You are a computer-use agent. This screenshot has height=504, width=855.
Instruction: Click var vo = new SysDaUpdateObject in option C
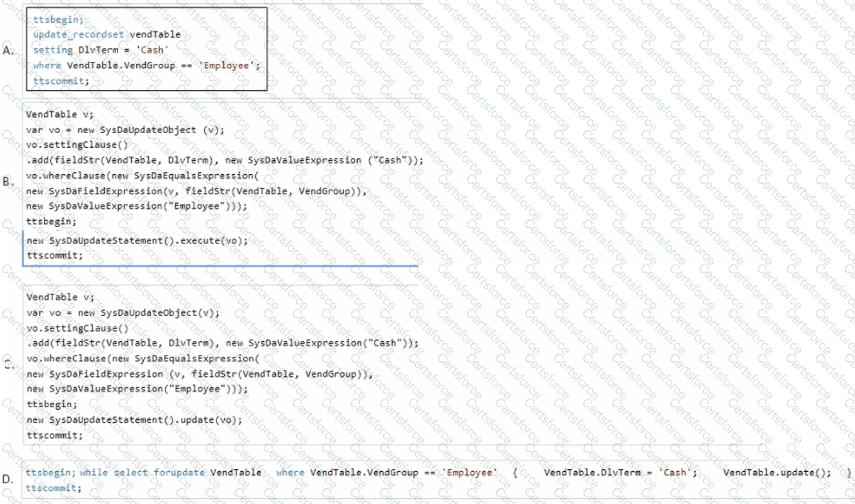click(123, 313)
